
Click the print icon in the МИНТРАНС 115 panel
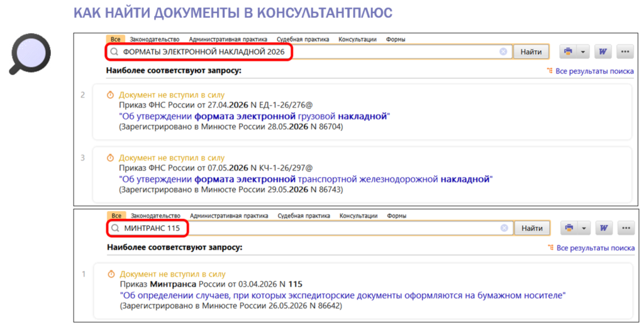(x=569, y=228)
